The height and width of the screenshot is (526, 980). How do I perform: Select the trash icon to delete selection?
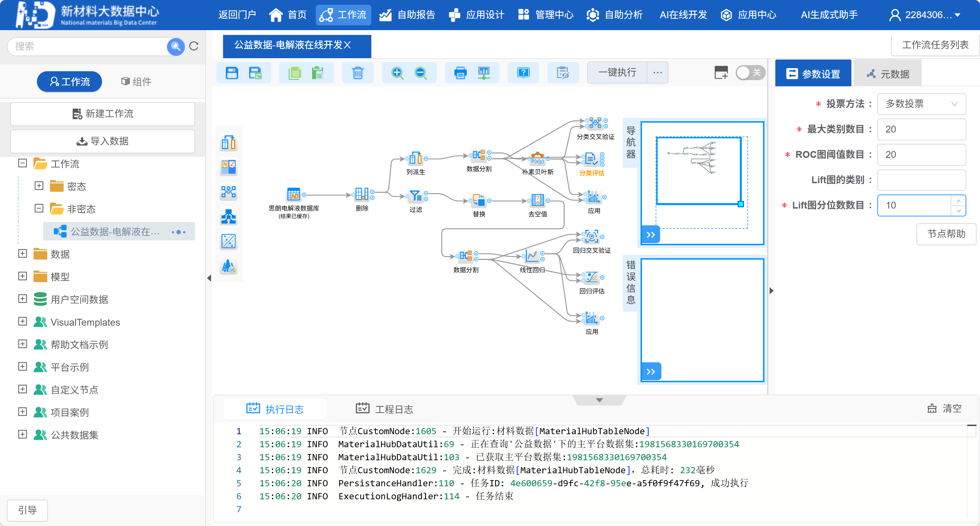(358, 72)
